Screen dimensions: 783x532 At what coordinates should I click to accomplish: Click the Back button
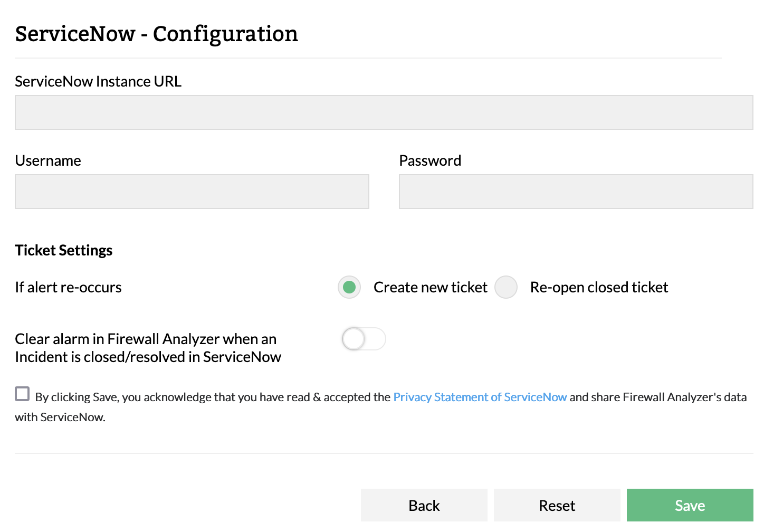[x=424, y=505]
